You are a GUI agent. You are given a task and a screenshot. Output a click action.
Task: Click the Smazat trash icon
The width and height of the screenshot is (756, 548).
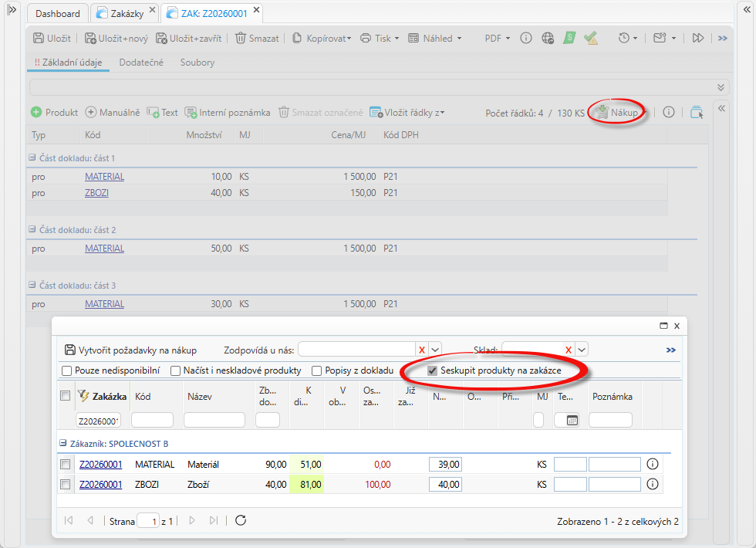coord(241,38)
